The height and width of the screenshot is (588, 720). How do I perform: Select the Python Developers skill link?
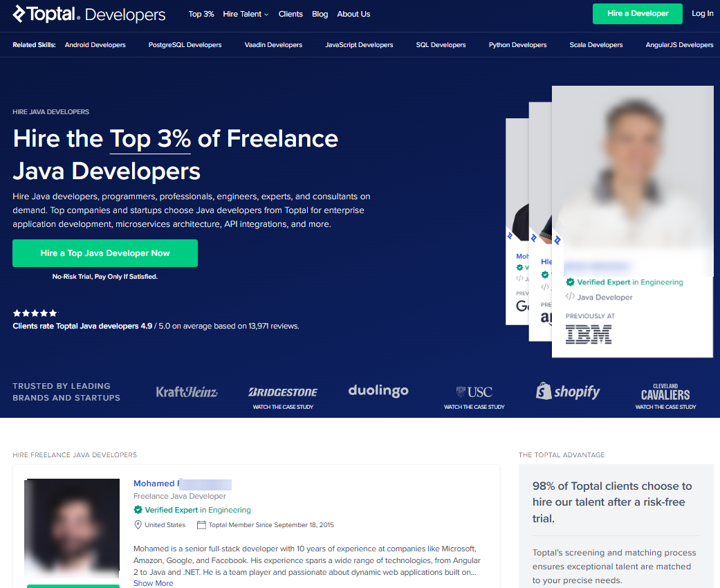pyautogui.click(x=517, y=45)
